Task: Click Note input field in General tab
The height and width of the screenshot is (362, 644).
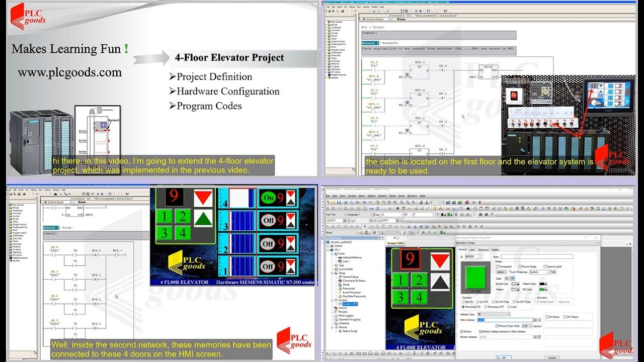Action: click(537, 256)
